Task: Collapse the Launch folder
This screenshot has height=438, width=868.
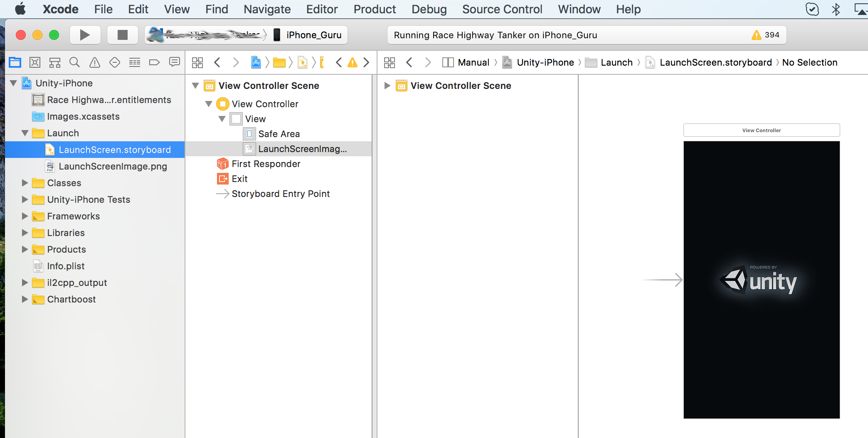Action: point(25,133)
